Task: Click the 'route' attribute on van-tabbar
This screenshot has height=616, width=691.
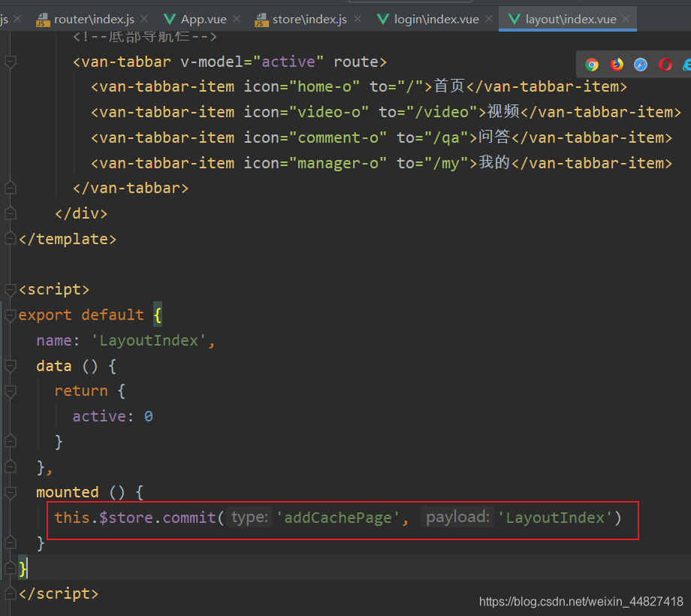Action: tap(355, 62)
